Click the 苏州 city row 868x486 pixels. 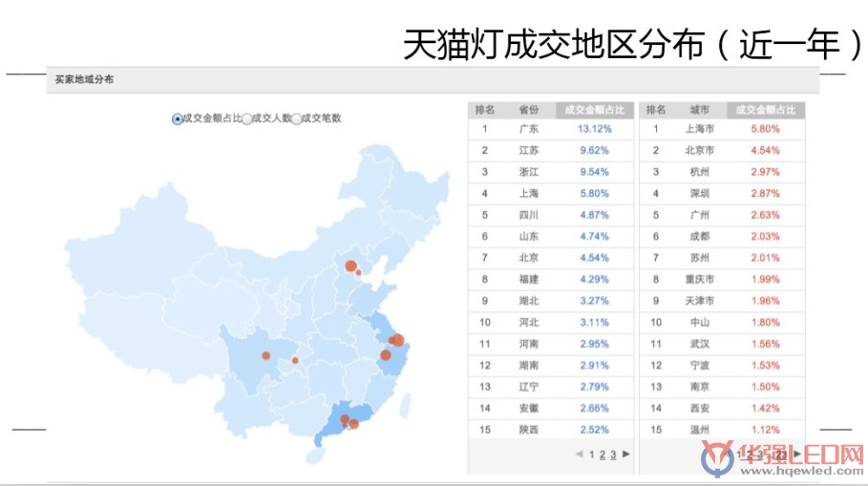tap(722, 258)
